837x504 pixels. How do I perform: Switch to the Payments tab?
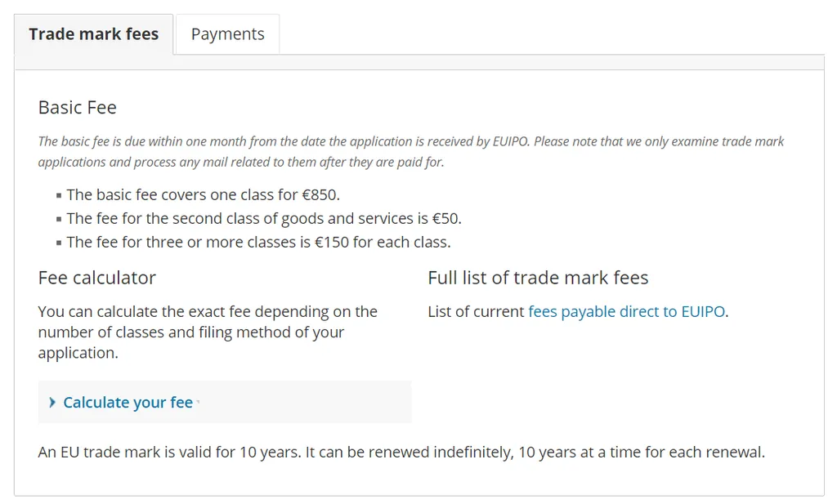pyautogui.click(x=227, y=33)
